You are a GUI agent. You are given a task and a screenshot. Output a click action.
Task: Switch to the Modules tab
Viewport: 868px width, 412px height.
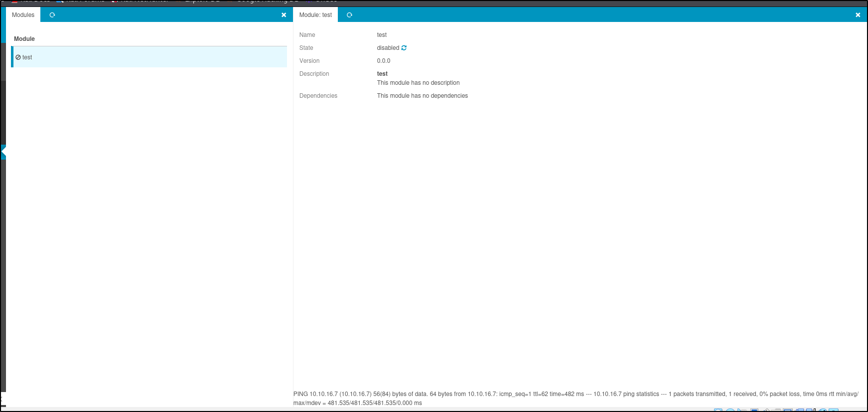[x=23, y=15]
